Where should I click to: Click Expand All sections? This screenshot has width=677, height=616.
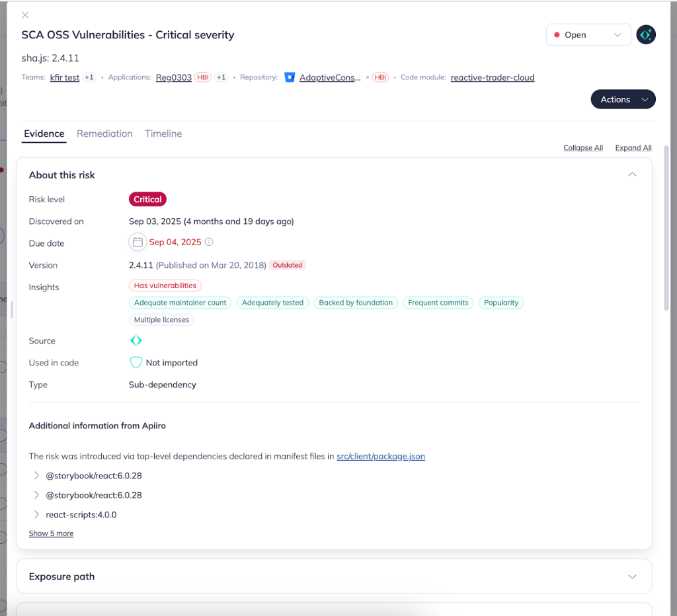(633, 148)
